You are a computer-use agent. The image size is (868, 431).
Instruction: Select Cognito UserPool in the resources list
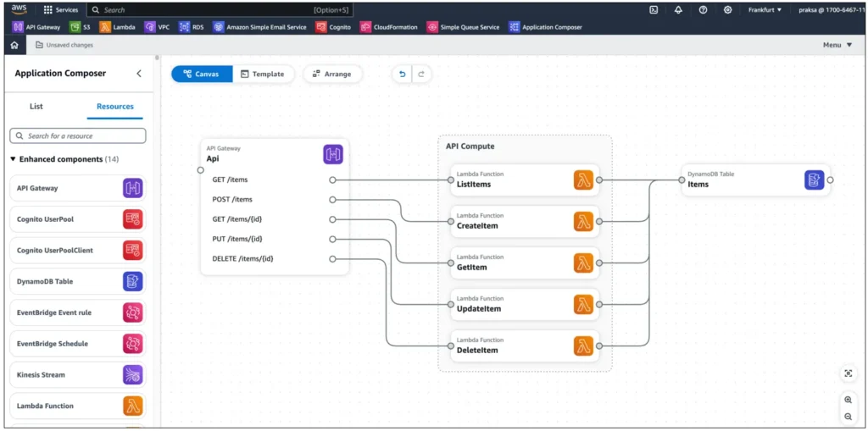[x=77, y=219]
